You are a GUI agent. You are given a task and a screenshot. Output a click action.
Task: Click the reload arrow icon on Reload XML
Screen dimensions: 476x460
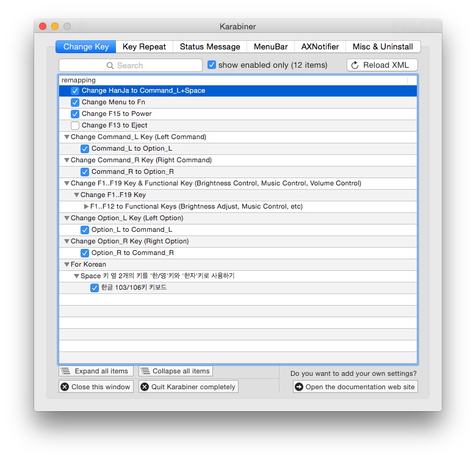(355, 65)
